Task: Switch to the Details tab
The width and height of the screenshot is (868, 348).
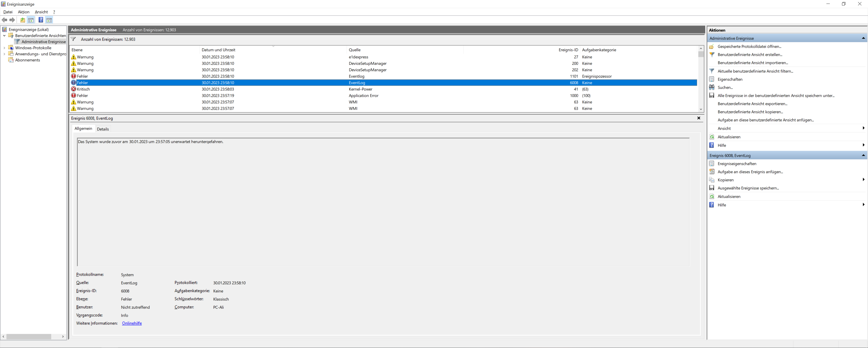Action: coord(103,129)
